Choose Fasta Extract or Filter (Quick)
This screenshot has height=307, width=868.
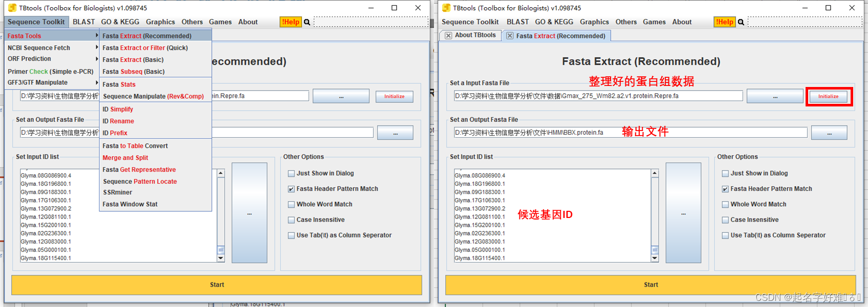coord(156,48)
